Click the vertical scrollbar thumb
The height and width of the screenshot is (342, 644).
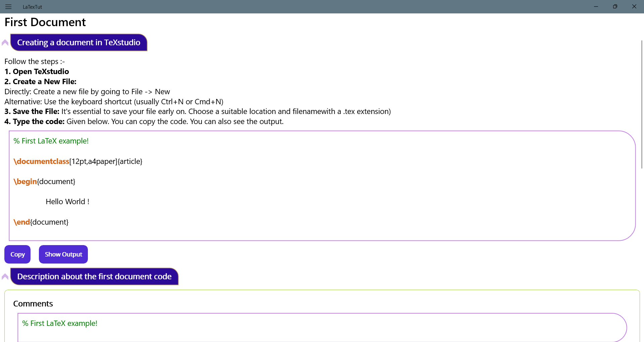(642, 104)
